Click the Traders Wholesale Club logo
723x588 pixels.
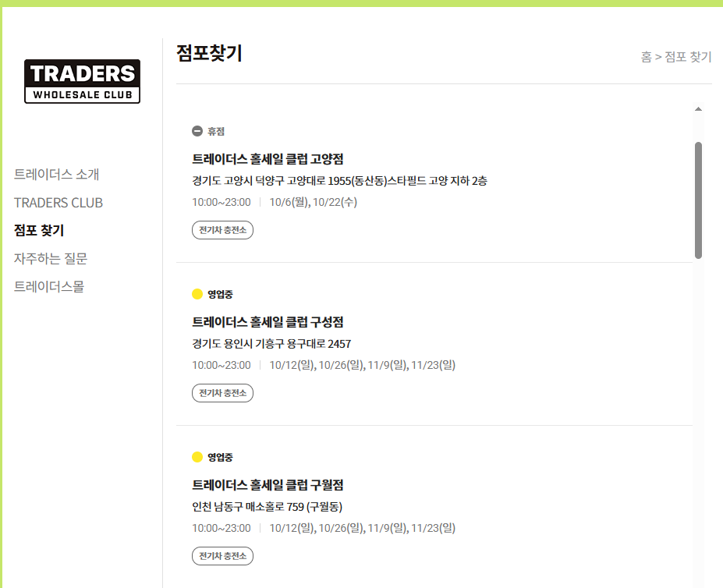pos(82,81)
